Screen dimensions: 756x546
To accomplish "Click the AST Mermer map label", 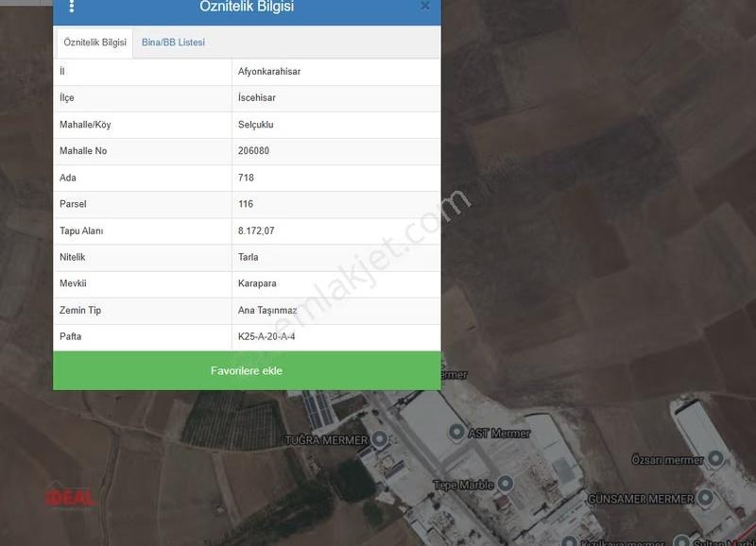I will [x=499, y=434].
